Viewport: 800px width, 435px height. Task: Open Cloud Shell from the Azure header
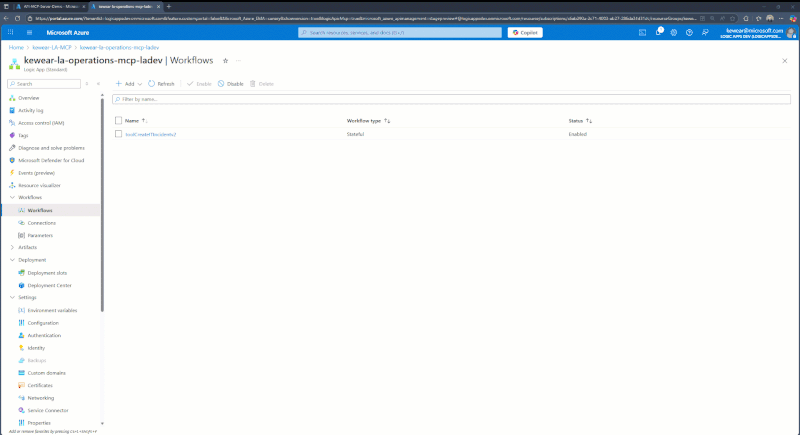642,32
